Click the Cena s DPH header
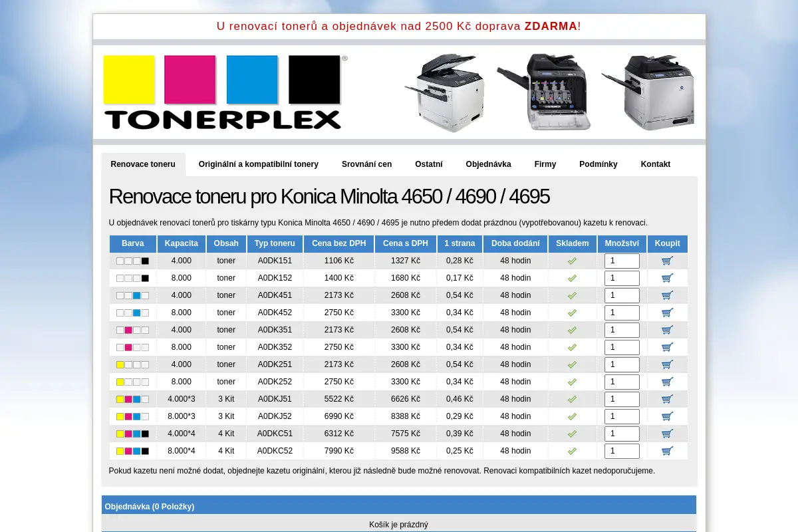Image resolution: width=798 pixels, height=532 pixels. [x=406, y=243]
